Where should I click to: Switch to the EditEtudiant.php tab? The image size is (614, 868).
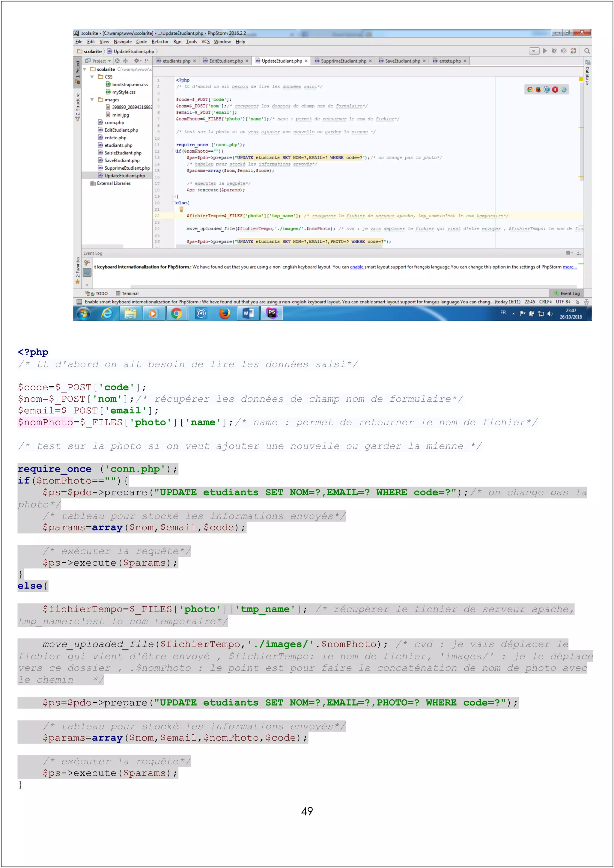(x=226, y=61)
